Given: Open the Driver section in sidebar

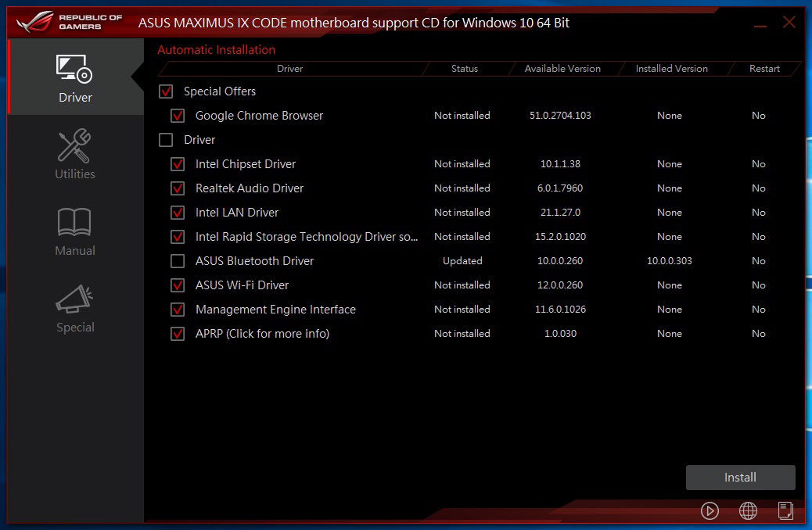Looking at the screenshot, I should [x=75, y=77].
